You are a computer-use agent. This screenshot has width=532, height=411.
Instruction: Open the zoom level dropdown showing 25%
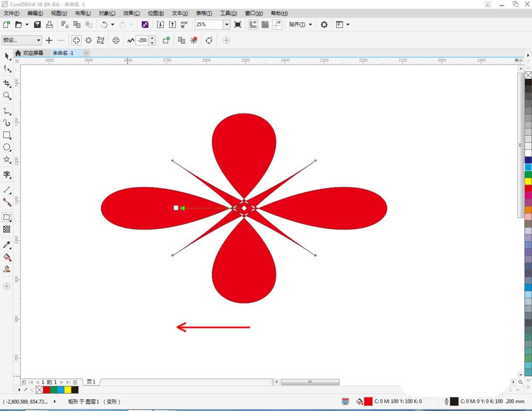coord(226,24)
